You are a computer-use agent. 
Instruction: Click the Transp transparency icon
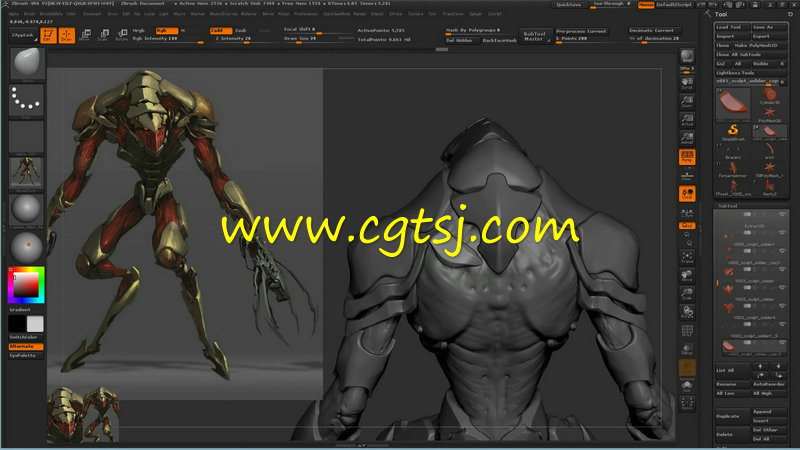click(x=687, y=349)
